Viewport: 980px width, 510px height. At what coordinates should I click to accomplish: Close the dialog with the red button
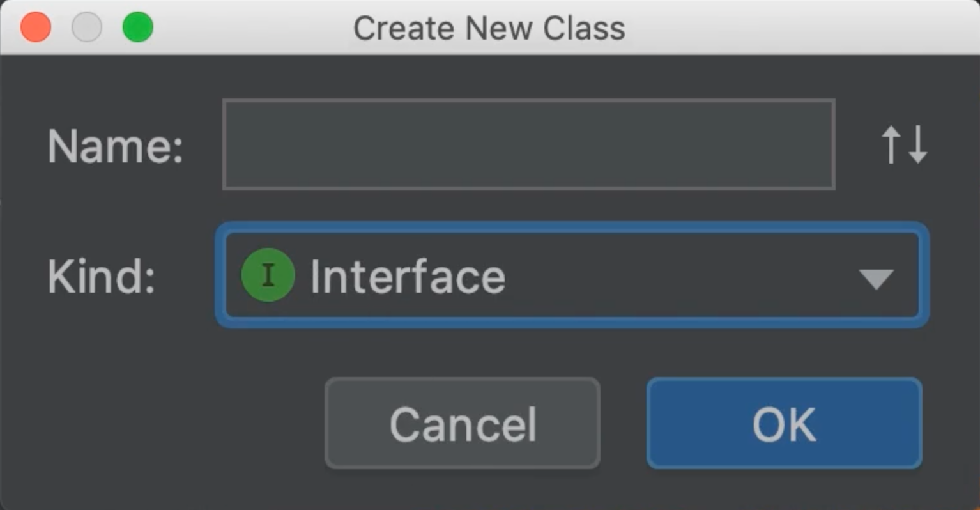tap(36, 27)
